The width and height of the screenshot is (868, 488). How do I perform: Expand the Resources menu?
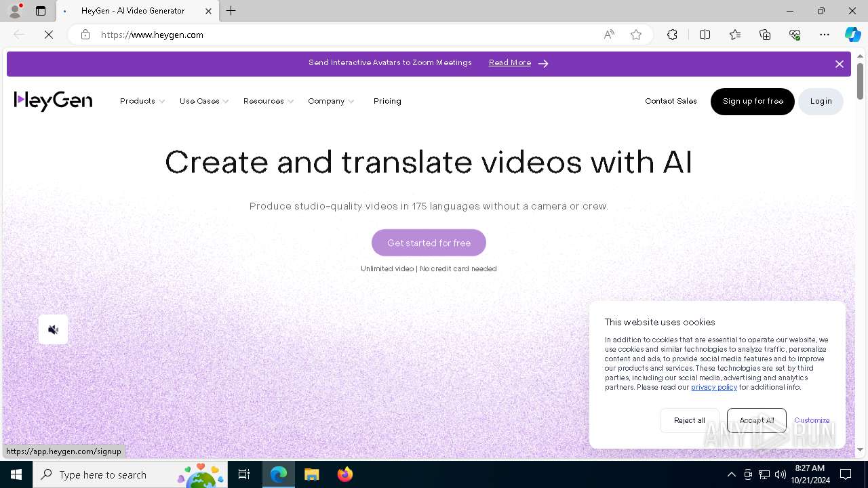269,101
